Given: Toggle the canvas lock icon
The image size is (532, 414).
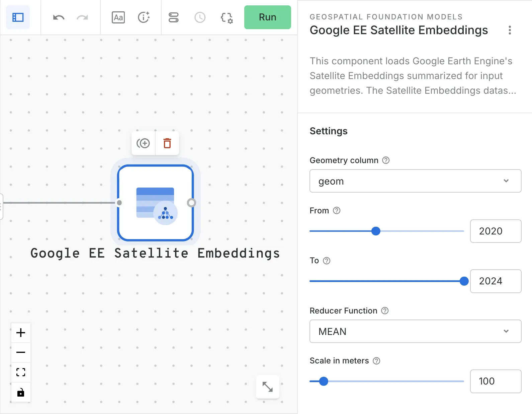Looking at the screenshot, I should coord(21,392).
